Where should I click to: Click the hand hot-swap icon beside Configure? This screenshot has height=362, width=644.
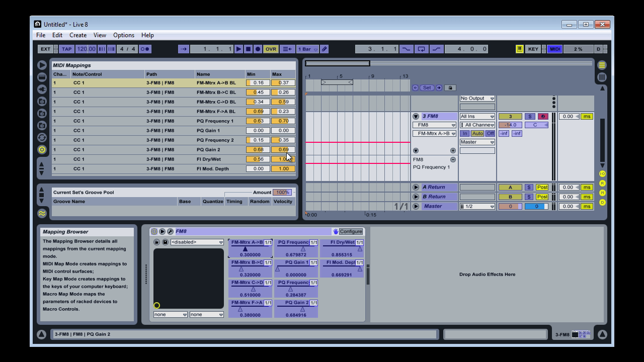(x=335, y=231)
